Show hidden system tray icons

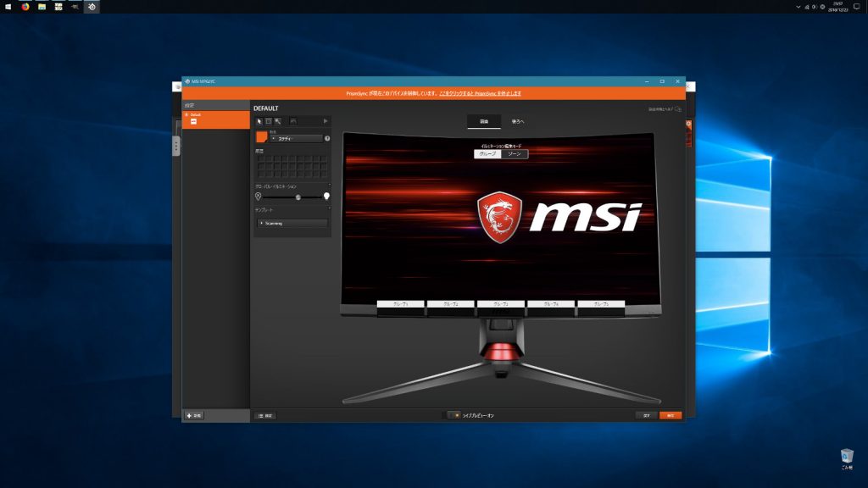(798, 7)
